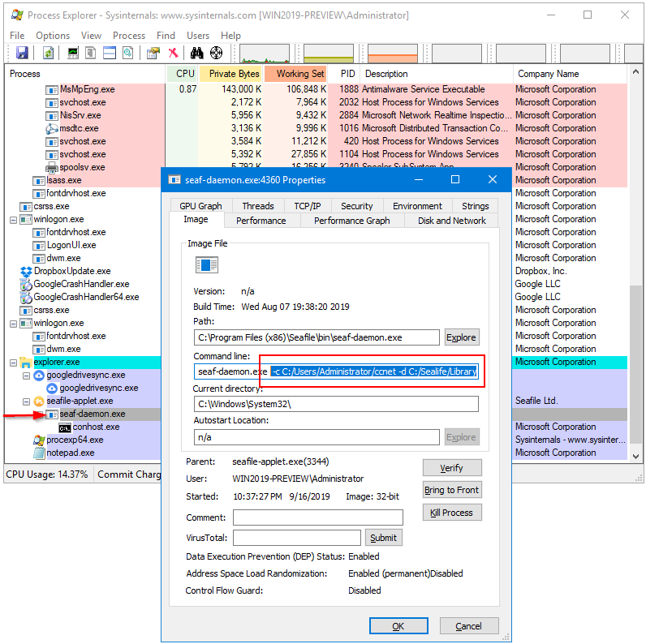Open the Strings tab

click(x=475, y=206)
